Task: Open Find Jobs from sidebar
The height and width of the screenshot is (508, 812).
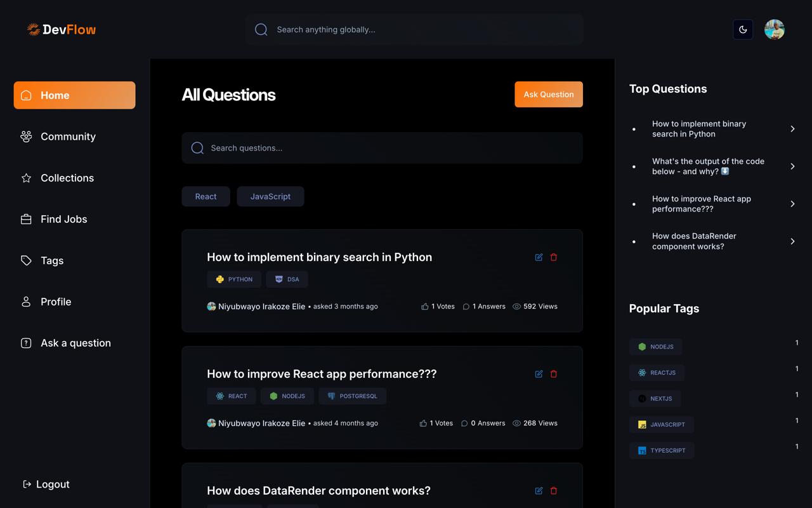Action: tap(63, 219)
